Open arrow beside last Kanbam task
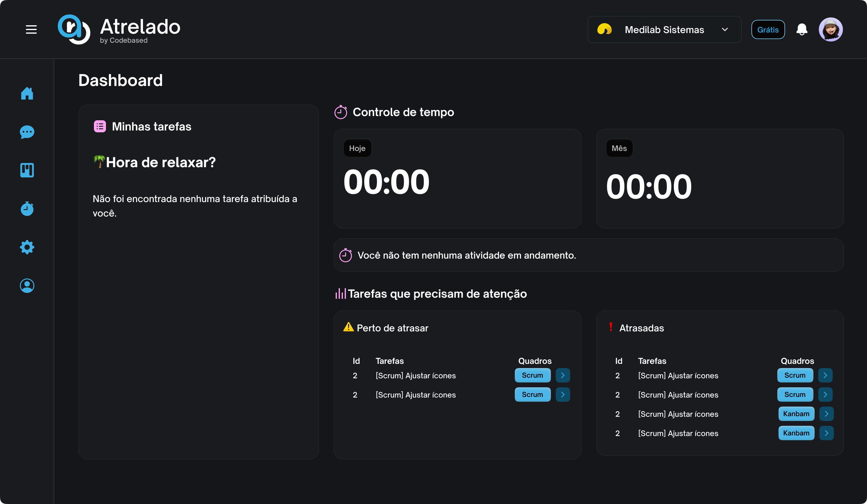This screenshot has height=504, width=867. pos(826,433)
